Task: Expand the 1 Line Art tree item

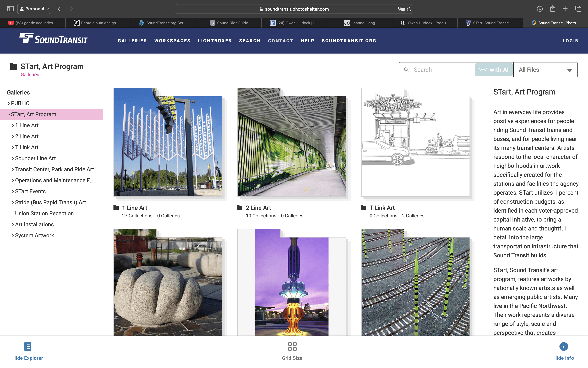Action: pyautogui.click(x=13, y=125)
